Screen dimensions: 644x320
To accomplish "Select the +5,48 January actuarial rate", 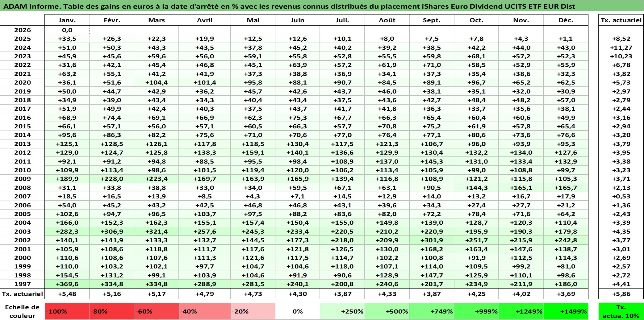I will tap(67, 294).
